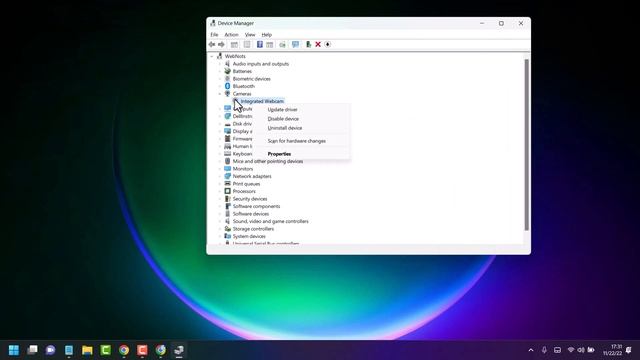Click the Batteries category icon

coord(228,71)
